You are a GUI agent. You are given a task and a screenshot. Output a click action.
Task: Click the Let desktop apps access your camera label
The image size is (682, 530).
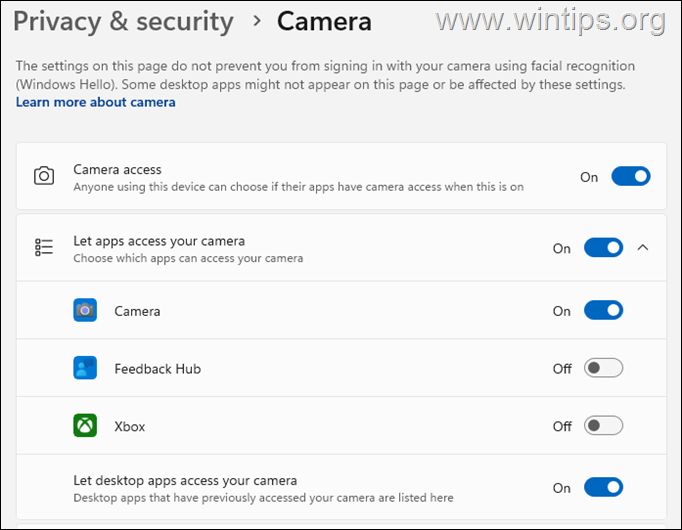(185, 480)
